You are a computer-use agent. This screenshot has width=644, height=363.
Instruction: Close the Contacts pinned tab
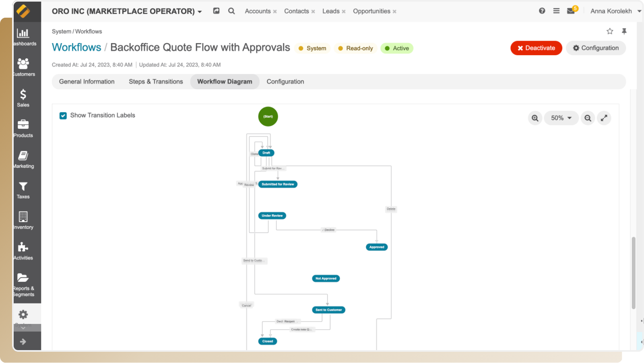tap(313, 12)
